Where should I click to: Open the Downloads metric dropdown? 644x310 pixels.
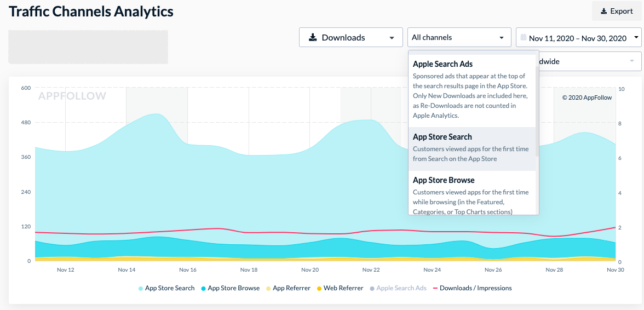pyautogui.click(x=350, y=37)
